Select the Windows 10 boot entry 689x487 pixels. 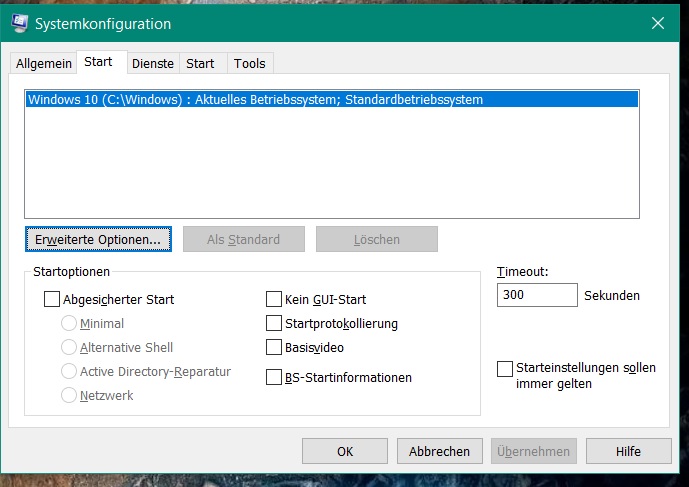tap(332, 99)
